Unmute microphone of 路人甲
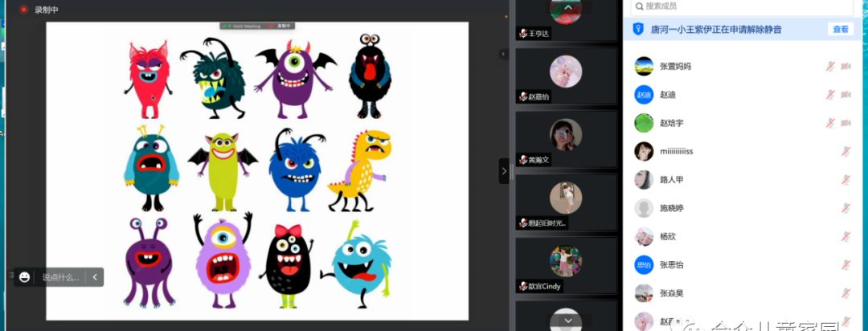 click(845, 180)
